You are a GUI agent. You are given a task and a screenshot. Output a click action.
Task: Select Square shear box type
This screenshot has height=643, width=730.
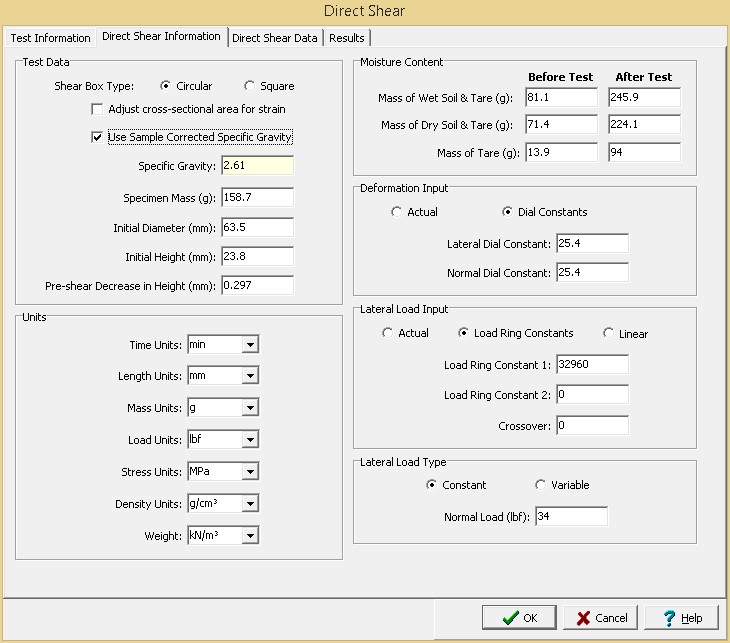pos(250,86)
